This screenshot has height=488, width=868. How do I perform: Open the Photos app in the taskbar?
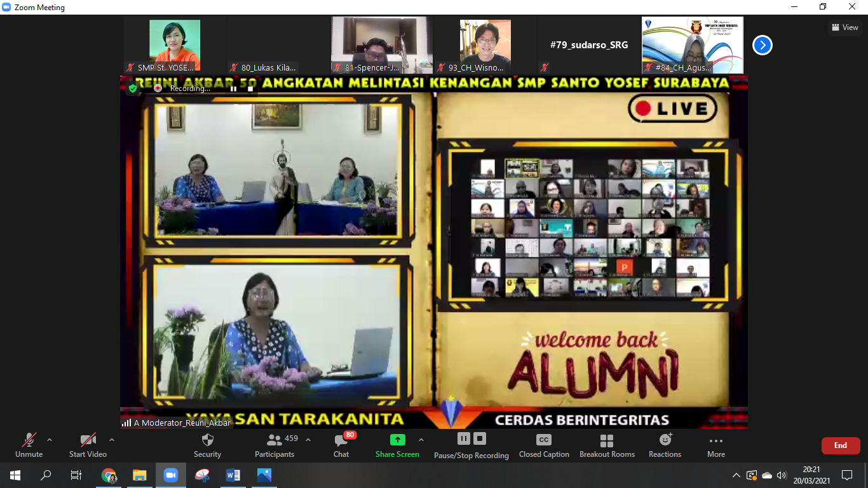click(x=264, y=475)
